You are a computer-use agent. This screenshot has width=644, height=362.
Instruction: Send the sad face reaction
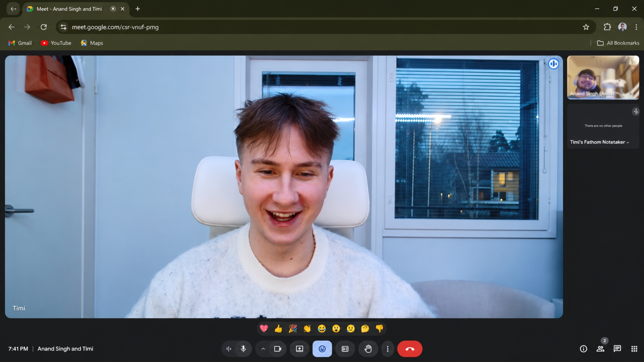[x=351, y=328]
